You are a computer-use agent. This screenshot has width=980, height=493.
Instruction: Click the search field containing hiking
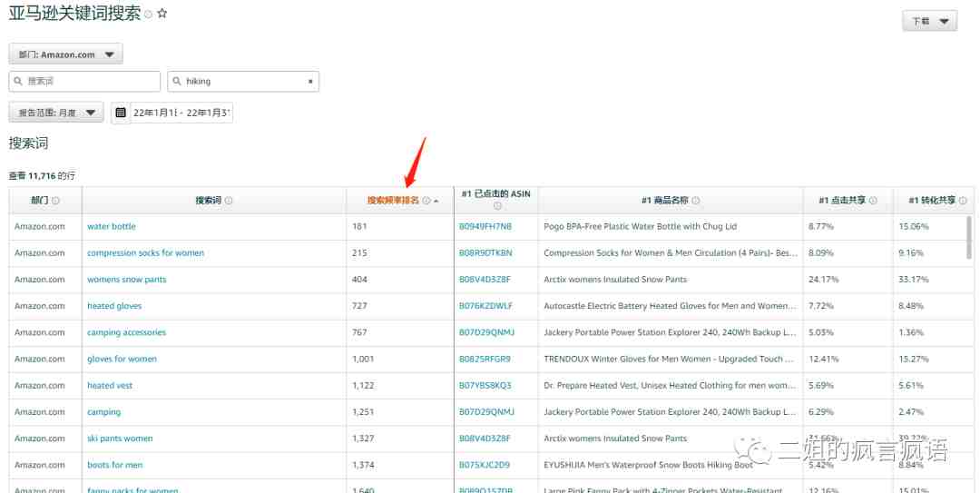pos(243,82)
